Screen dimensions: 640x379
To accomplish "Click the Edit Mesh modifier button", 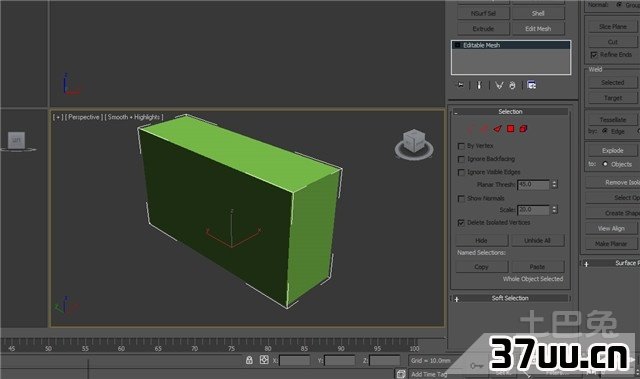I will (538, 29).
